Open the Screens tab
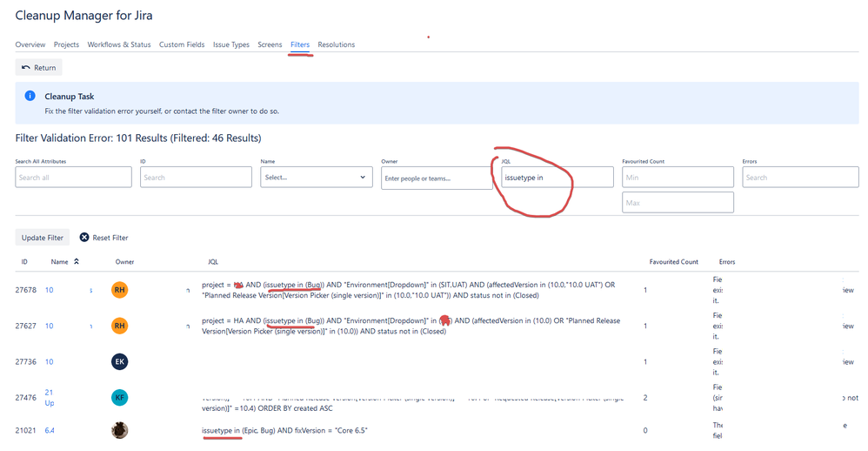The width and height of the screenshot is (868, 451). 270,44
